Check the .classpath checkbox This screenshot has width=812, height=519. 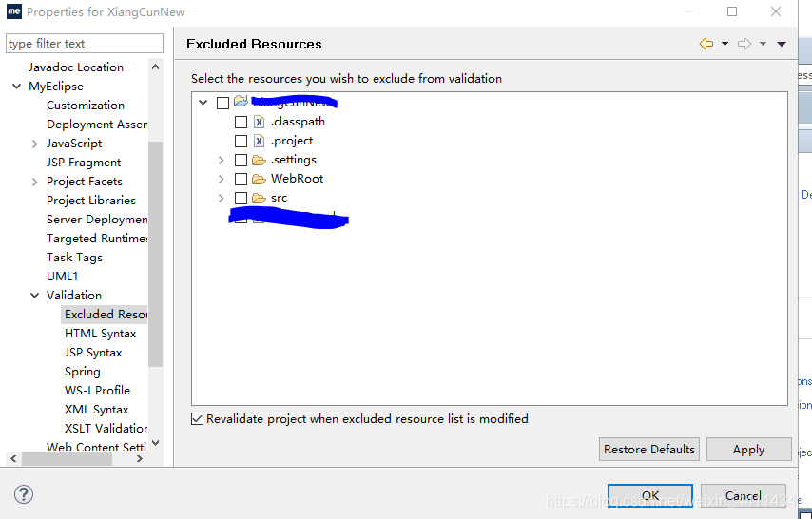[241, 123]
